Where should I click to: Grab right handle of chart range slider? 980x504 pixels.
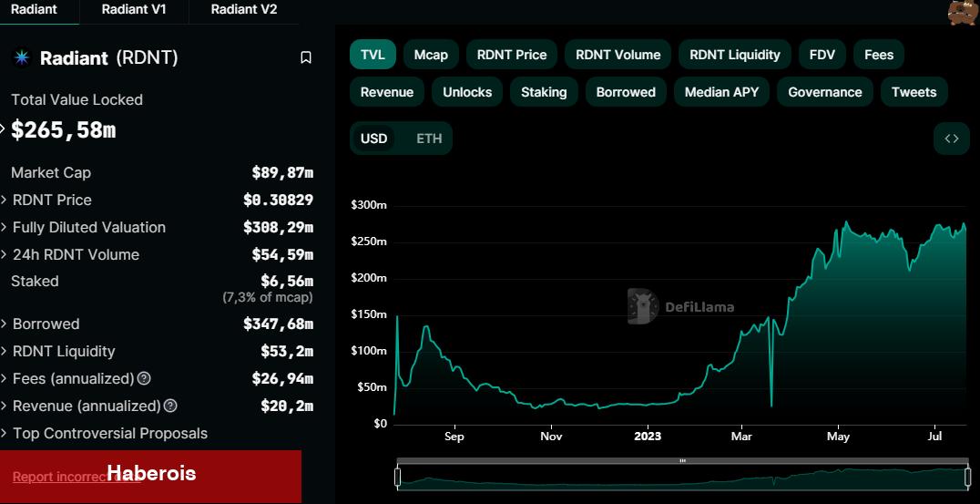[968, 477]
